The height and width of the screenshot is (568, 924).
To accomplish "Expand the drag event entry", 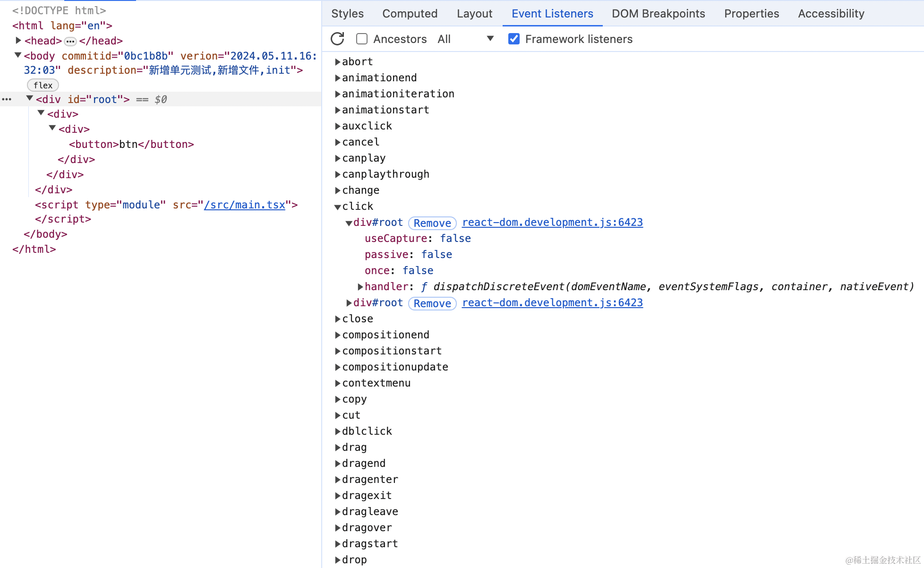I will pyautogui.click(x=338, y=448).
